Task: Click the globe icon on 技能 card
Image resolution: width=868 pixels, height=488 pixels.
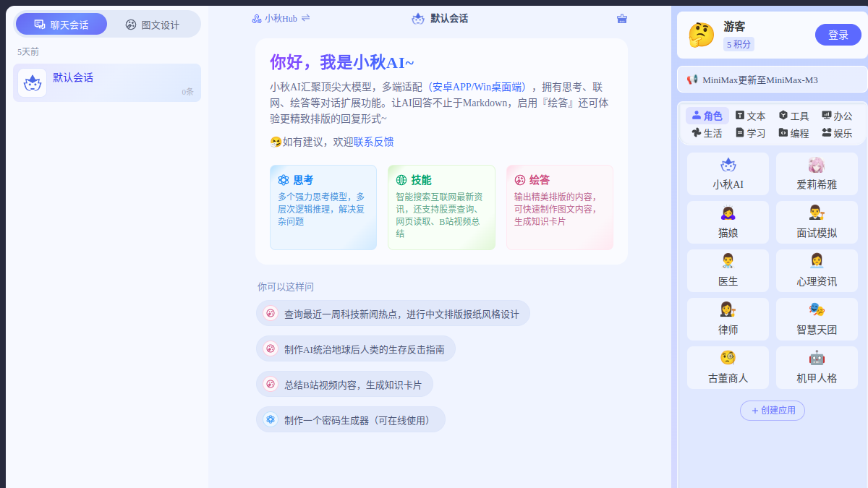Action: tap(401, 180)
